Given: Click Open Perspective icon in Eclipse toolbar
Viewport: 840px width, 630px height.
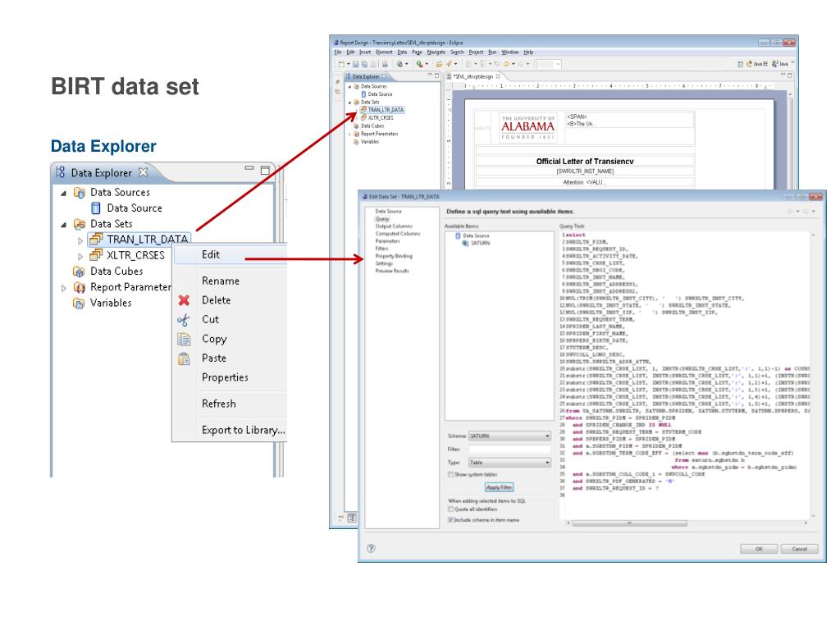Looking at the screenshot, I should (741, 64).
